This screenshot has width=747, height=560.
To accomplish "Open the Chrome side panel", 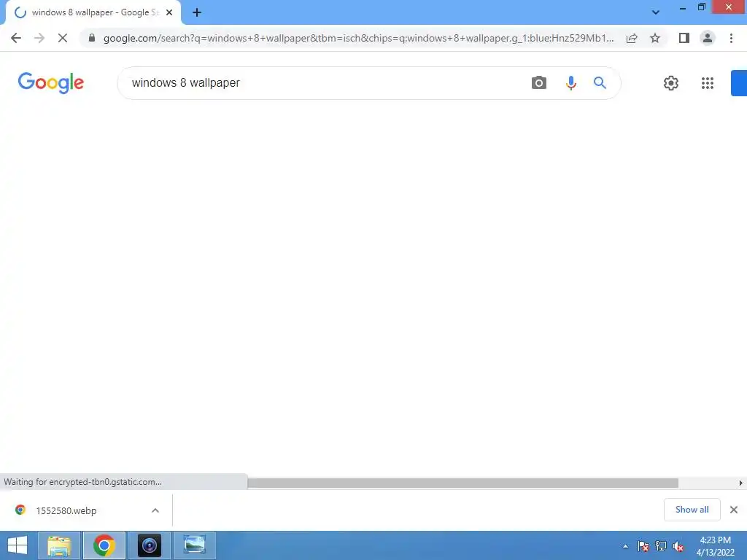I will [684, 38].
